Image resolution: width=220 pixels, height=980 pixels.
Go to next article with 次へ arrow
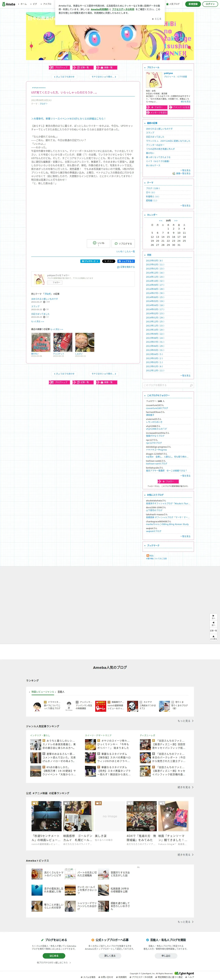[x=213, y=617]
